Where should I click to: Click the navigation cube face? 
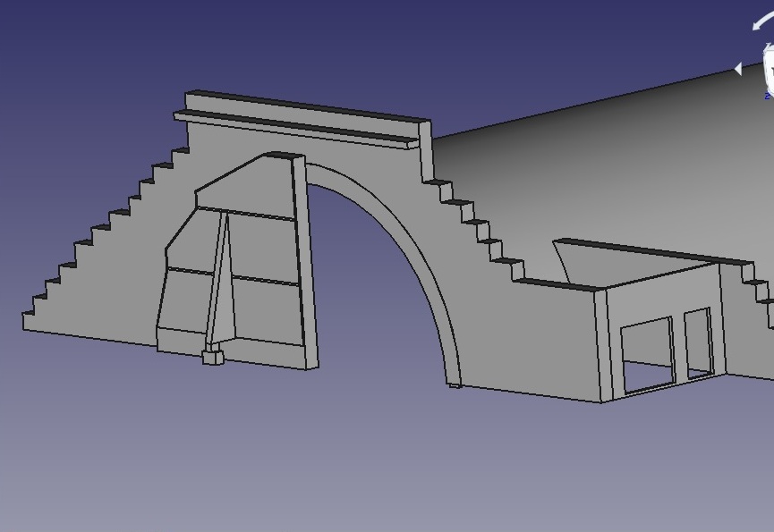[x=770, y=70]
